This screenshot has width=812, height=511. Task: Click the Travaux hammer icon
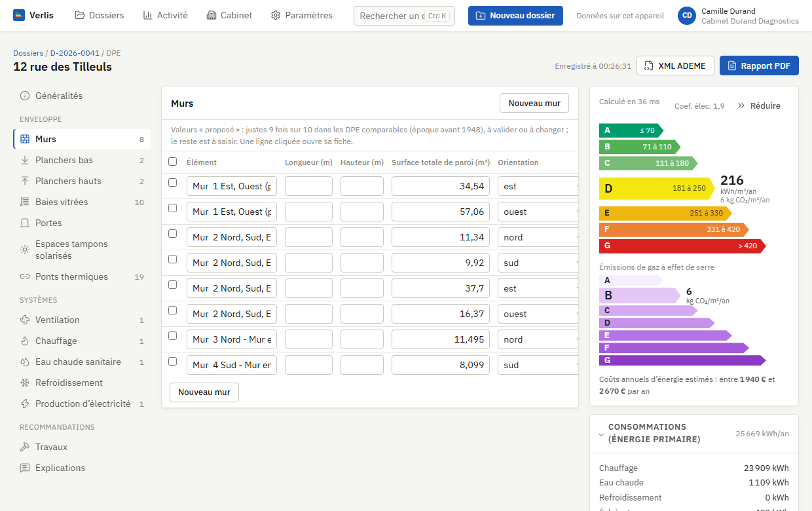point(25,447)
